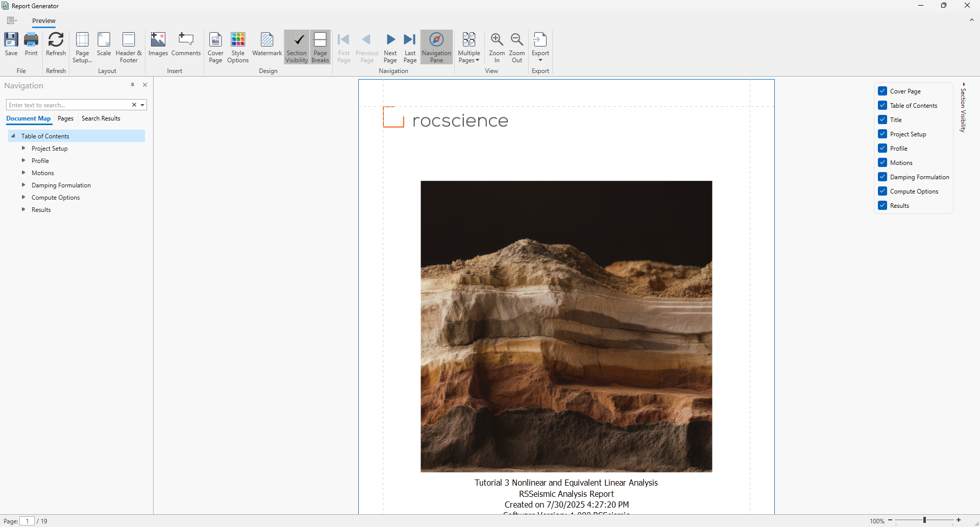Close the Navigation panel
The height and width of the screenshot is (527, 980).
pyautogui.click(x=145, y=85)
